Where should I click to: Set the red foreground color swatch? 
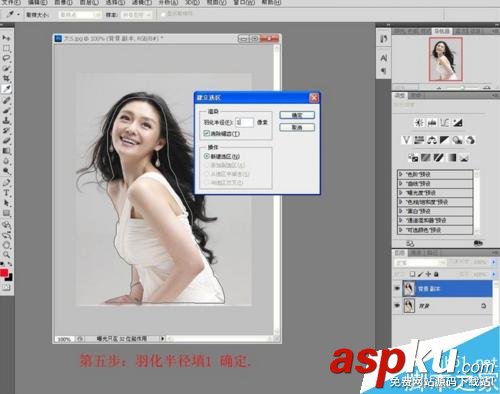pyautogui.click(x=4, y=273)
